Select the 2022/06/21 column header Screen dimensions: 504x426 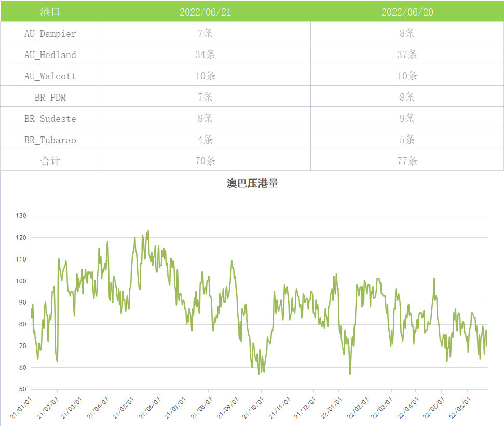point(205,12)
